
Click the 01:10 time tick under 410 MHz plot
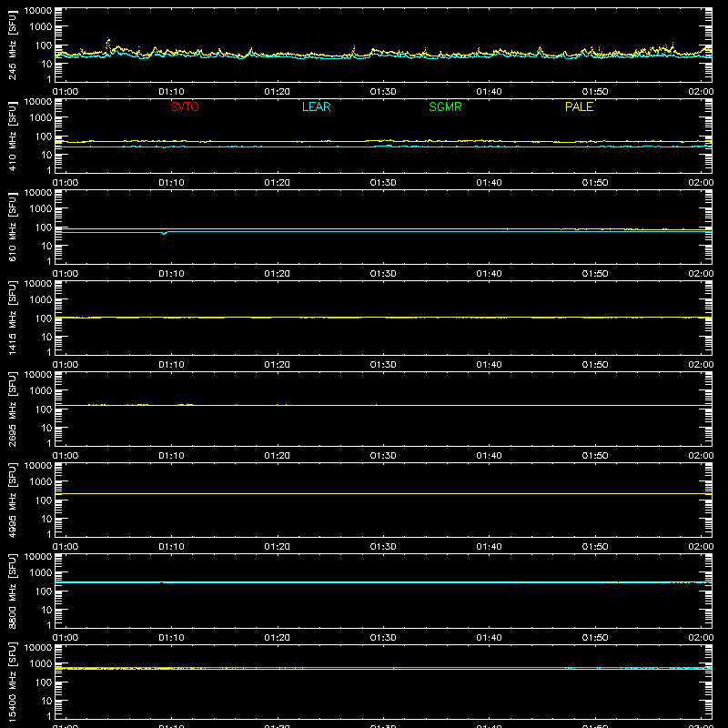point(171,183)
